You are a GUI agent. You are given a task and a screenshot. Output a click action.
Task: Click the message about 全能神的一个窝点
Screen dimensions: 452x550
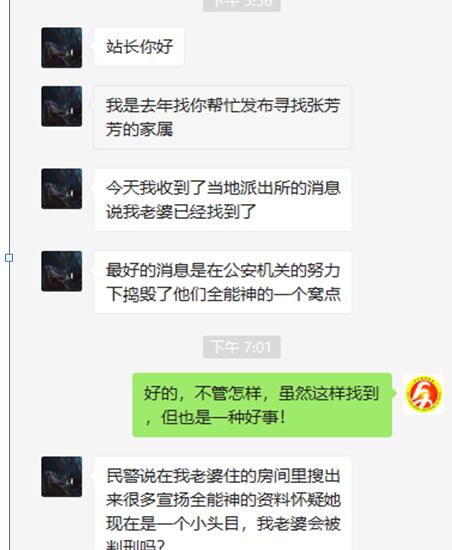223,282
